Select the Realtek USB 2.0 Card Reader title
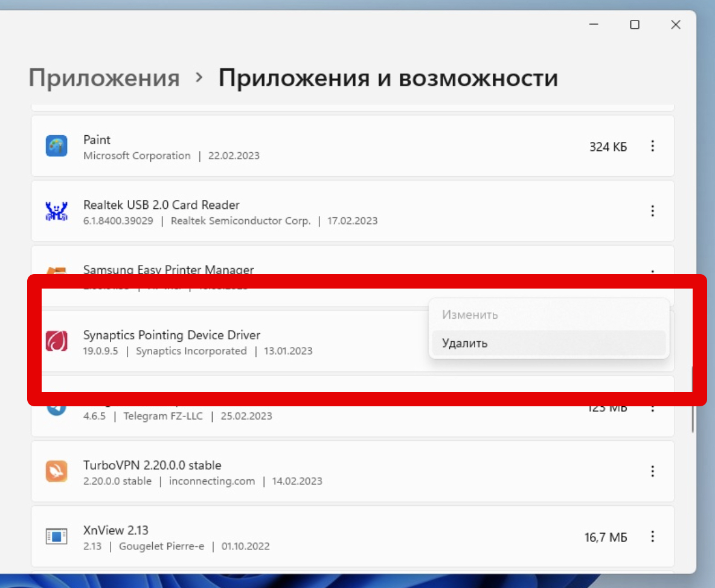The image size is (715, 588). pyautogui.click(x=161, y=205)
